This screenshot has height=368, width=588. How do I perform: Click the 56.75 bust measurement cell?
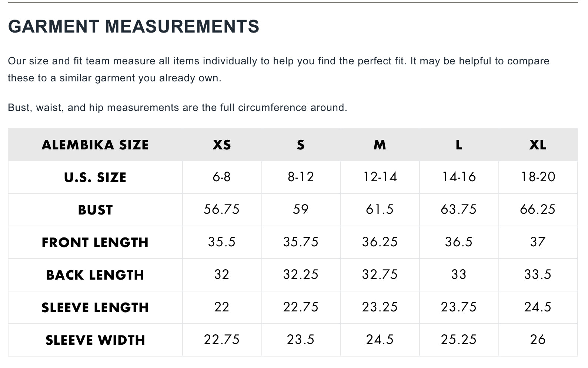pos(222,210)
